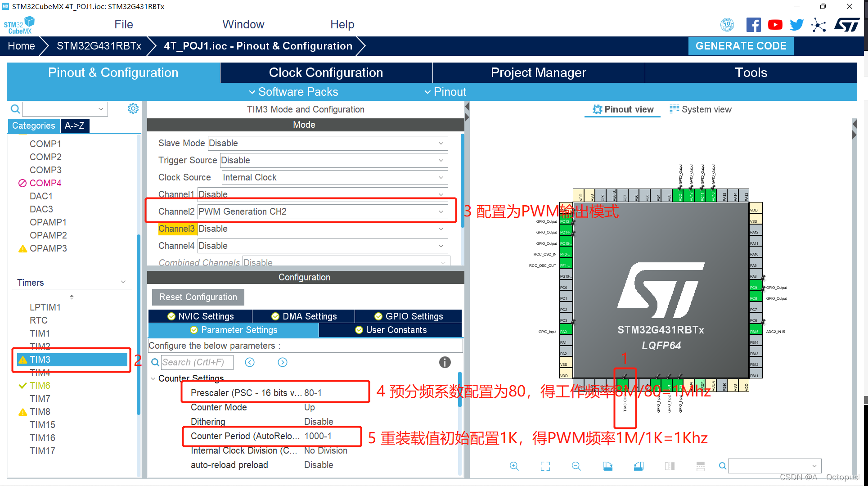Zoom out on the pinout view

[576, 466]
